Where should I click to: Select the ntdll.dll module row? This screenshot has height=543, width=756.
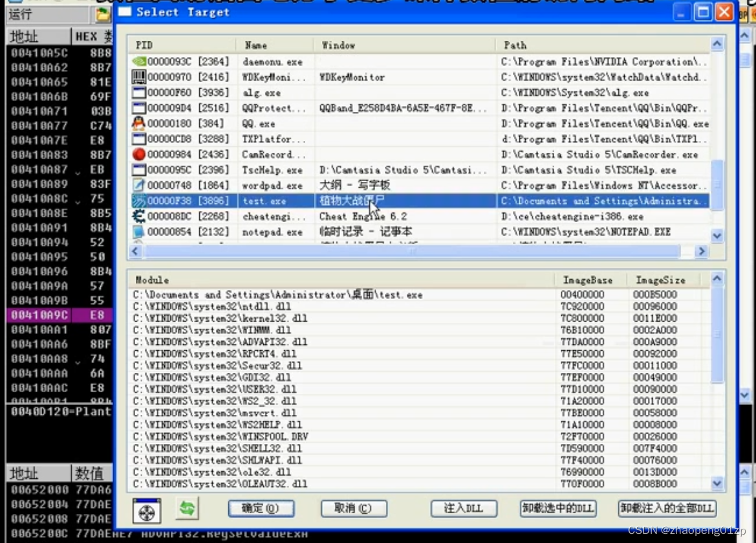point(418,307)
